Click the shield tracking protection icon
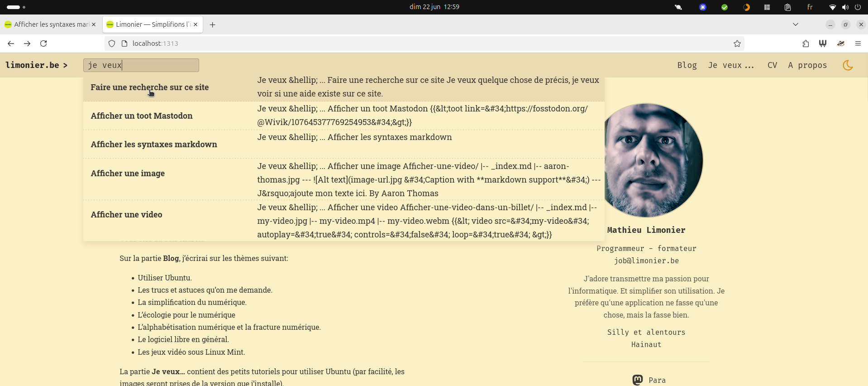 (x=112, y=43)
